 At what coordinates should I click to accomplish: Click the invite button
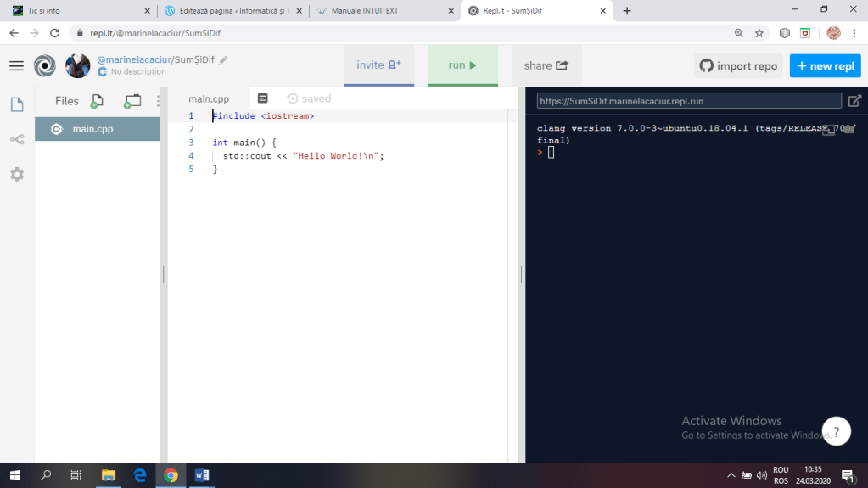(x=378, y=65)
